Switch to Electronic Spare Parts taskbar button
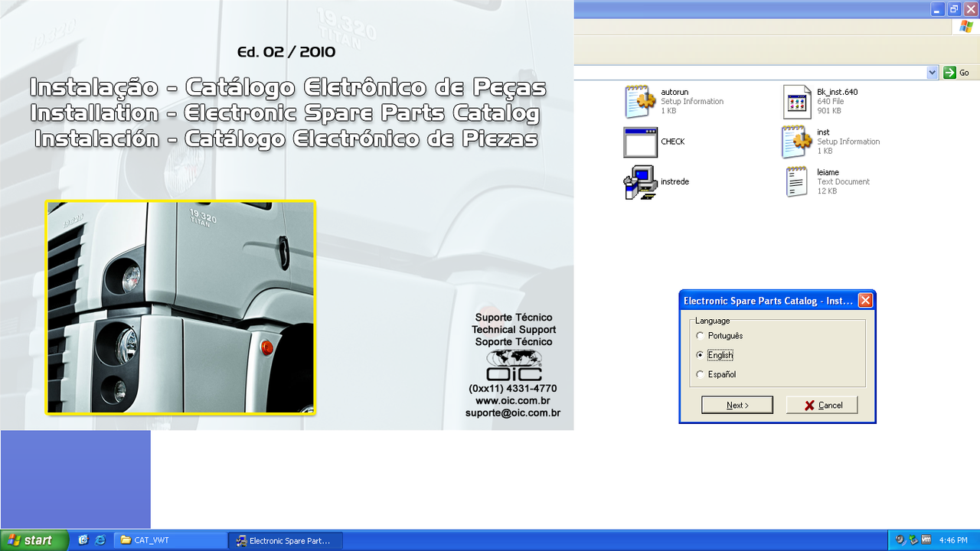This screenshot has height=551, width=980. [286, 540]
